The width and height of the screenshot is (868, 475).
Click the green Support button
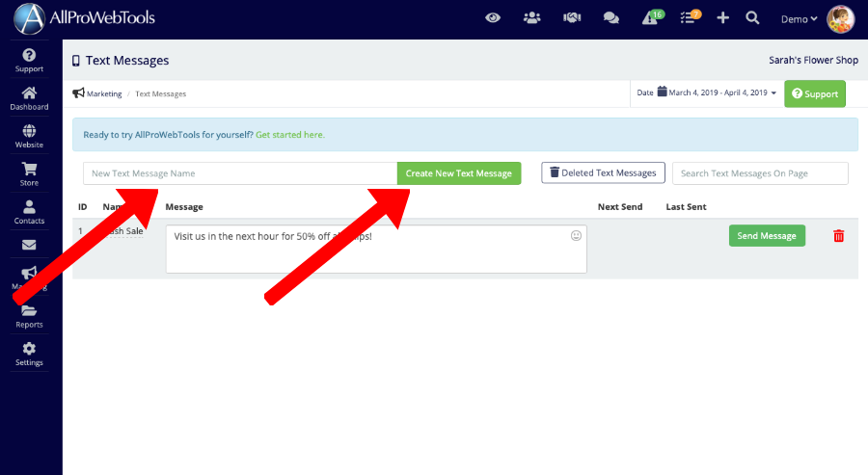pyautogui.click(x=815, y=94)
